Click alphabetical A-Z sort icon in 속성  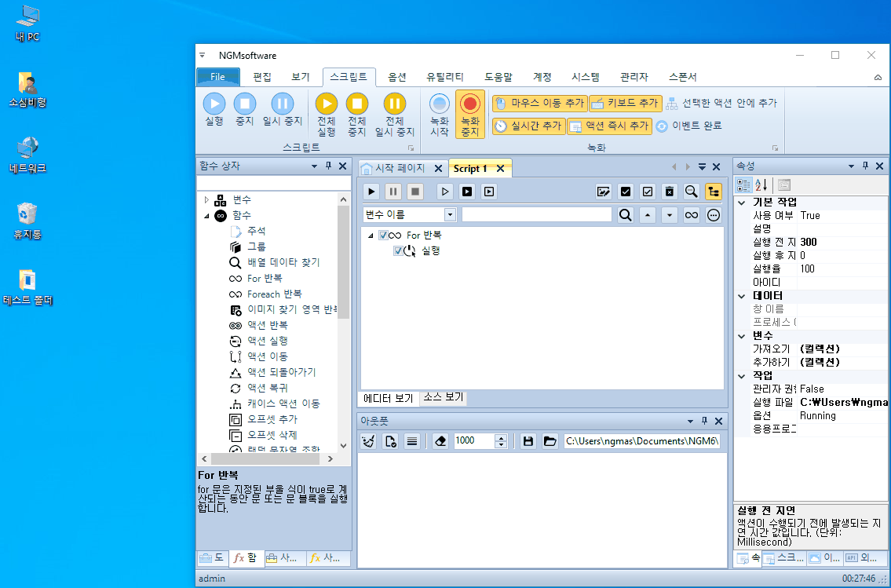[x=761, y=185]
